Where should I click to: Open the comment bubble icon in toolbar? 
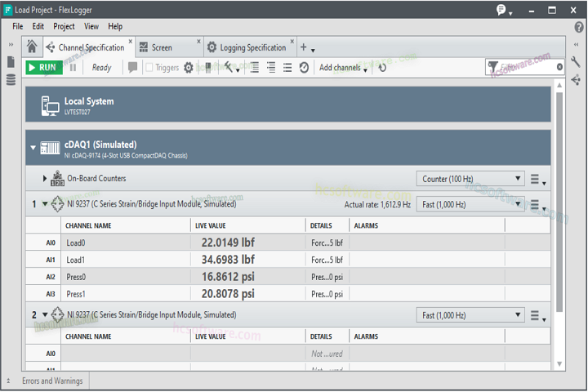(x=132, y=68)
